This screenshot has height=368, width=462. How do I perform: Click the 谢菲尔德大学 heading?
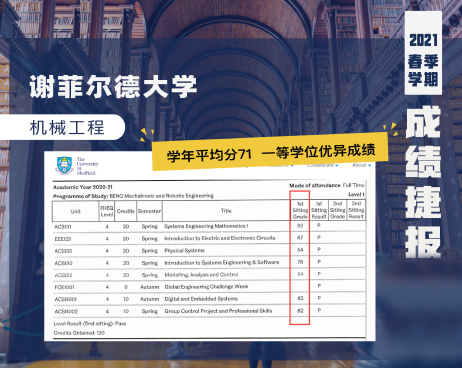[113, 87]
